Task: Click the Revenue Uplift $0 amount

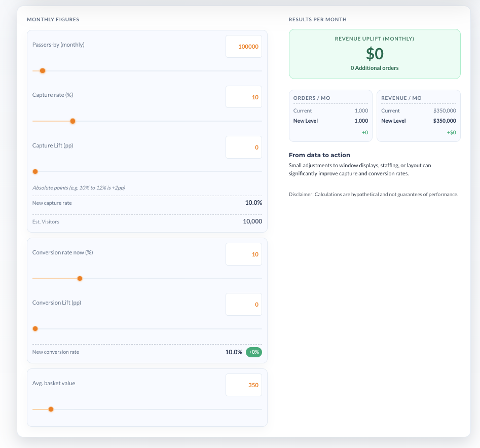Action: pos(375,54)
